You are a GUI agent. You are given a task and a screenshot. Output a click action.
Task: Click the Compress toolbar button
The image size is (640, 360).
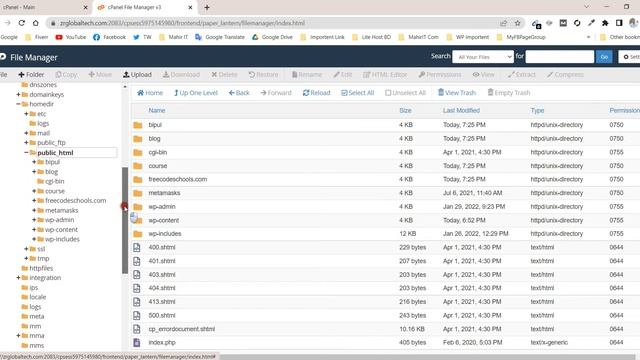[565, 75]
